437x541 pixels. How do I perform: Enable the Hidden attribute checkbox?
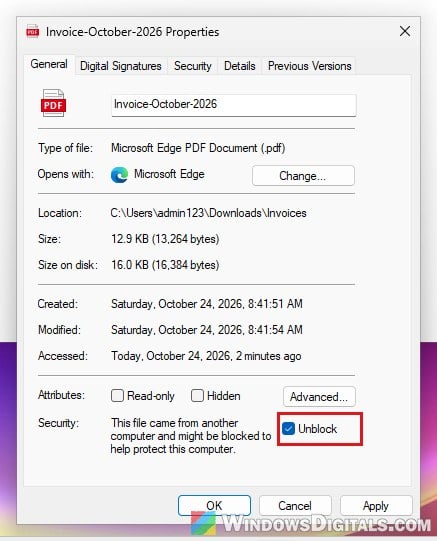(197, 395)
